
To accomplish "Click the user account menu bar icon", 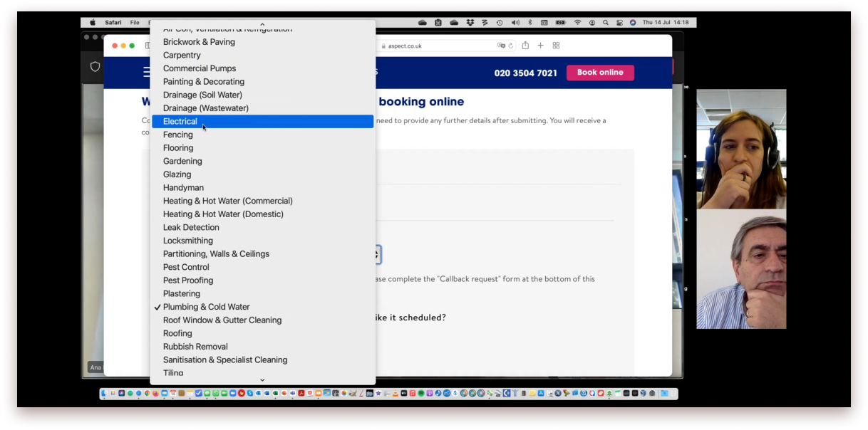I will point(592,23).
